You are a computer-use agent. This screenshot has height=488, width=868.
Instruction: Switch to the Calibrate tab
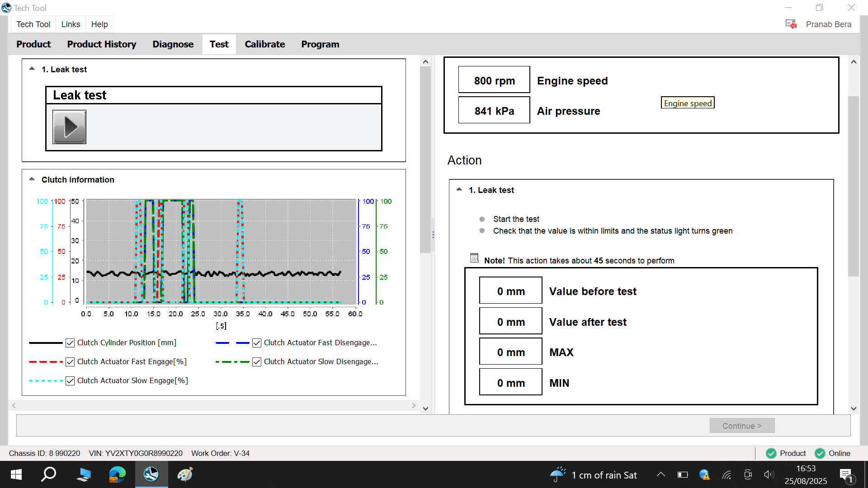tap(265, 44)
